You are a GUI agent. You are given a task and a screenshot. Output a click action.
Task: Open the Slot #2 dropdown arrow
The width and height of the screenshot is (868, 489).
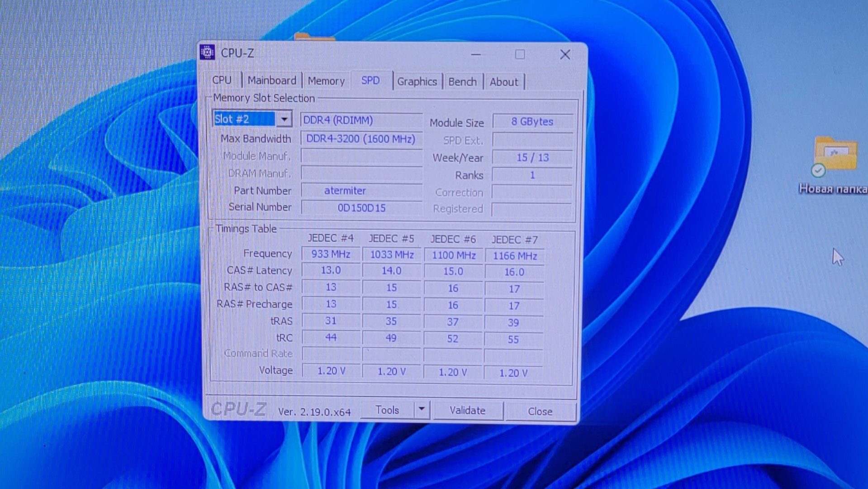(x=284, y=119)
